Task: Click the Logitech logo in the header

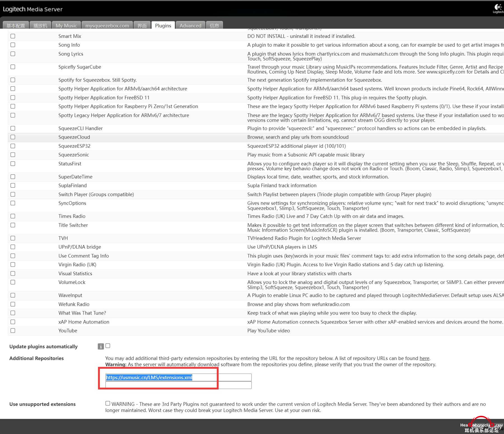Action: tap(498, 8)
